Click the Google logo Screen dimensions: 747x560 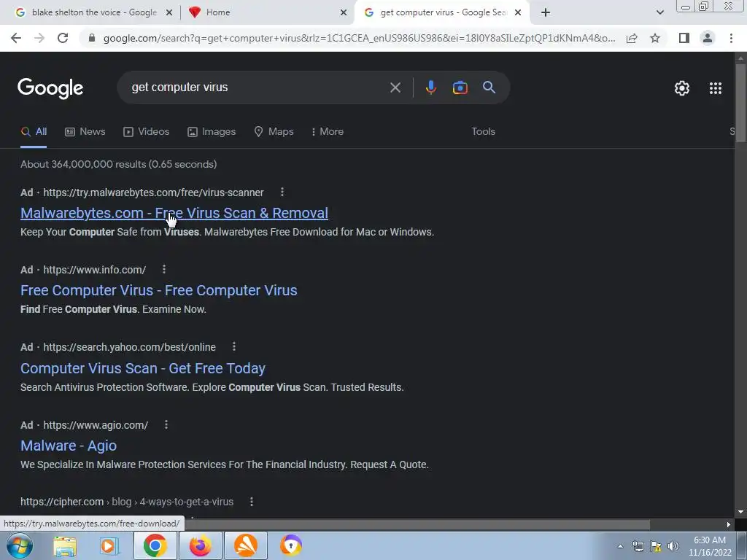[50, 88]
